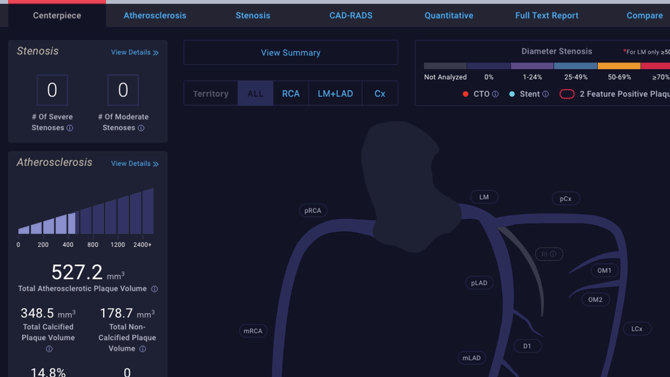Click info icon beside Moderate Stenoses
The height and width of the screenshot is (377, 670).
point(141,128)
